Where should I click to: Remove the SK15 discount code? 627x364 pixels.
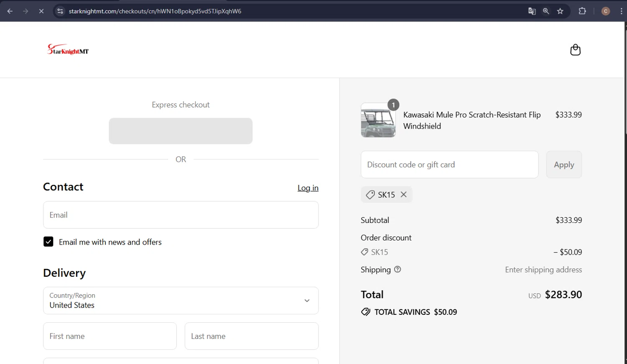[x=403, y=195]
